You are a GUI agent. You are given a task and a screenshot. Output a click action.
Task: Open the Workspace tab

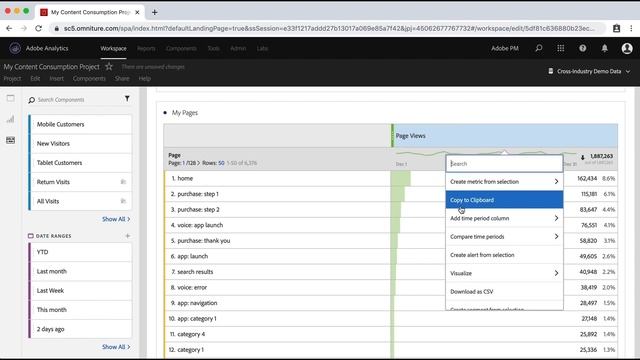coord(113,48)
